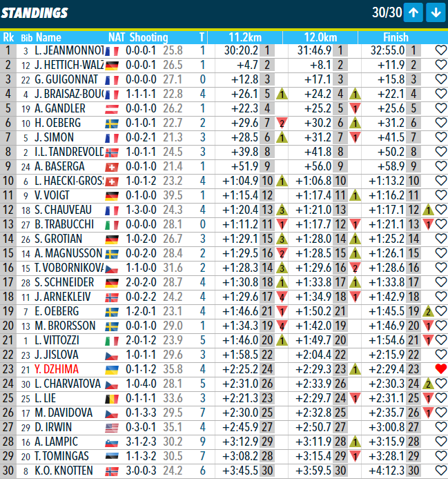Sort by Shooting column header
This screenshot has width=448, height=483.
pos(148,37)
